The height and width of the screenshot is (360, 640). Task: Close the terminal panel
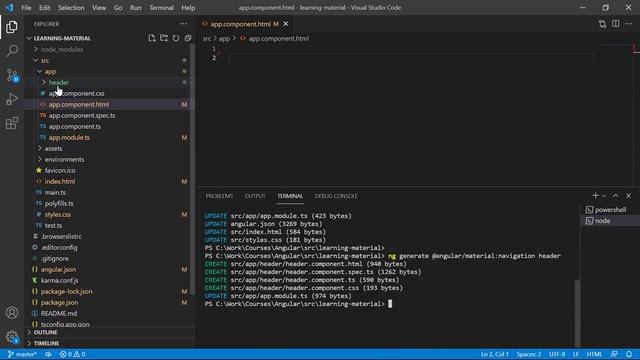pos(629,196)
